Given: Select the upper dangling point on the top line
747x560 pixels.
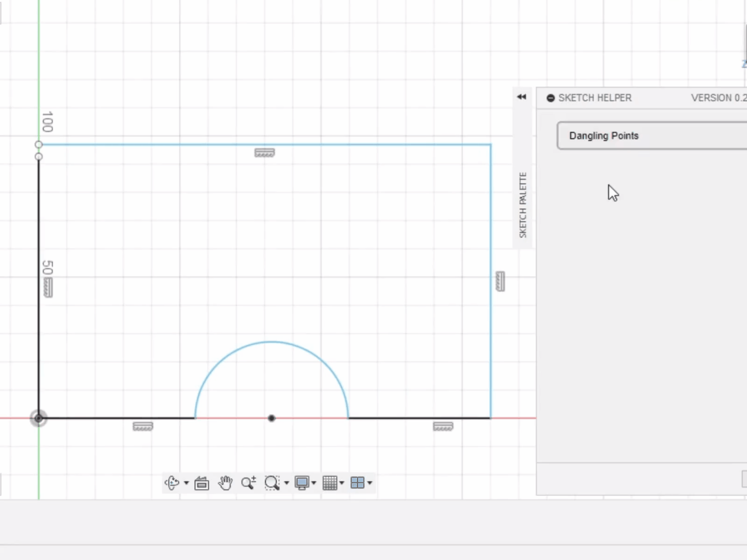Looking at the screenshot, I should point(39,145).
